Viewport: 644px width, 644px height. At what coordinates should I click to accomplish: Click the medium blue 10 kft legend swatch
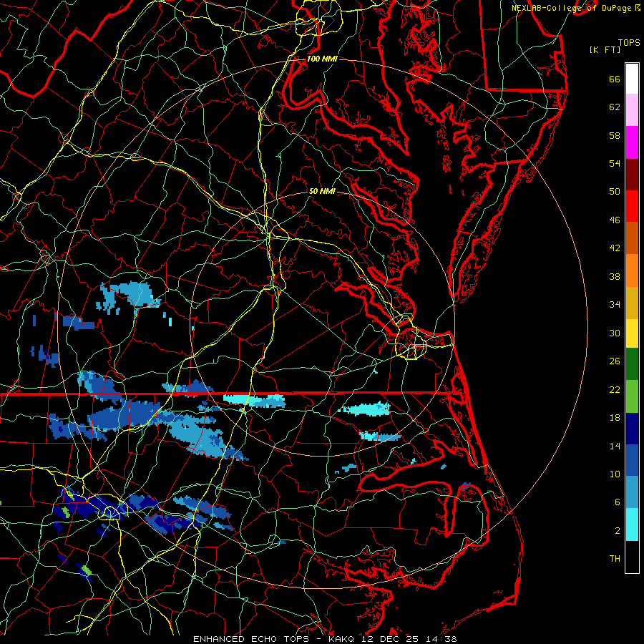pos(632,461)
